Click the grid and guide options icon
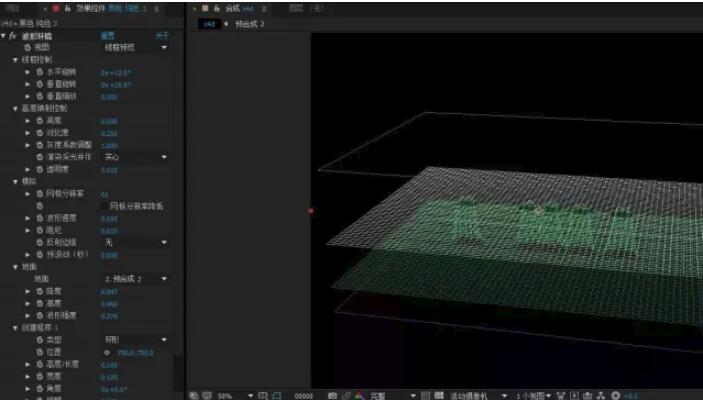The width and height of the screenshot is (703, 400). click(x=263, y=396)
